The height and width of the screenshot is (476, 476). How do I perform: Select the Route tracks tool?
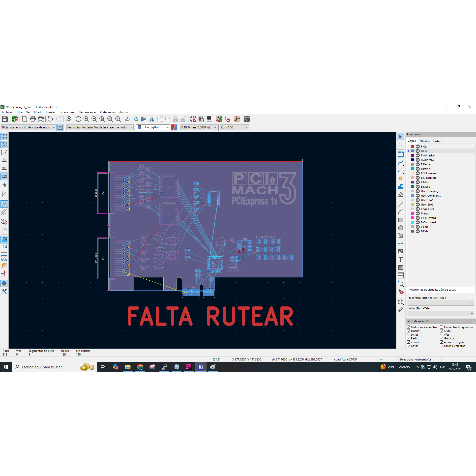click(x=400, y=163)
